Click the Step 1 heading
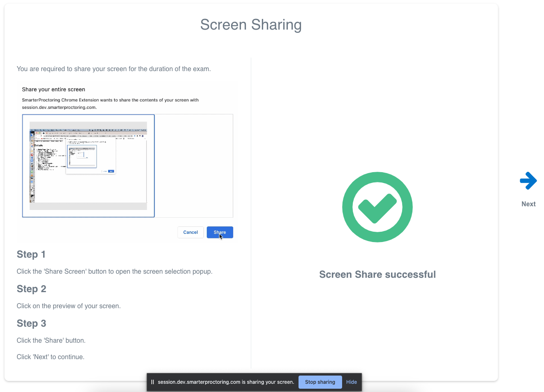The image size is (544, 392). [31, 254]
